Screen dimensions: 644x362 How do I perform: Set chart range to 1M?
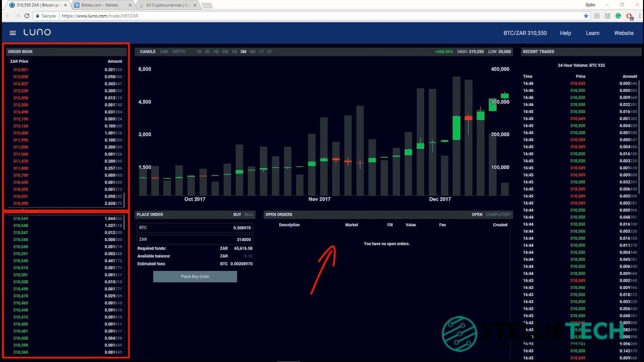[234, 52]
